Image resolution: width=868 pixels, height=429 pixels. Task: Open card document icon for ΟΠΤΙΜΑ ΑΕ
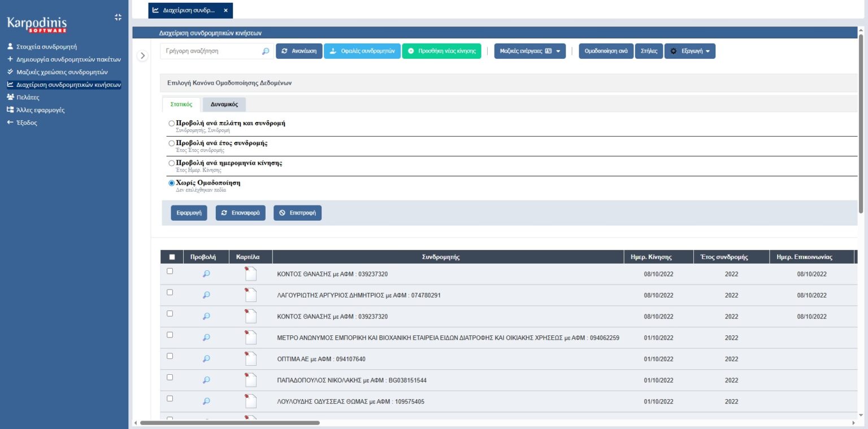250,359
